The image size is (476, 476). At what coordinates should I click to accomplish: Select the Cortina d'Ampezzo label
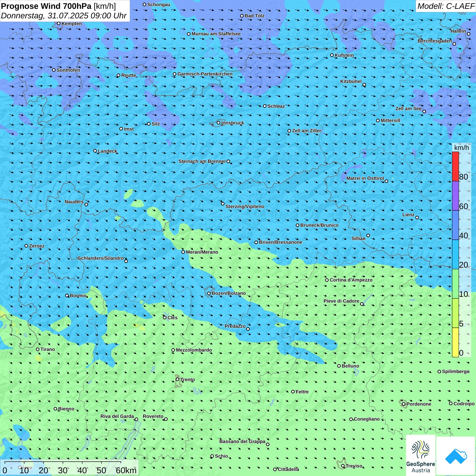tap(351, 280)
